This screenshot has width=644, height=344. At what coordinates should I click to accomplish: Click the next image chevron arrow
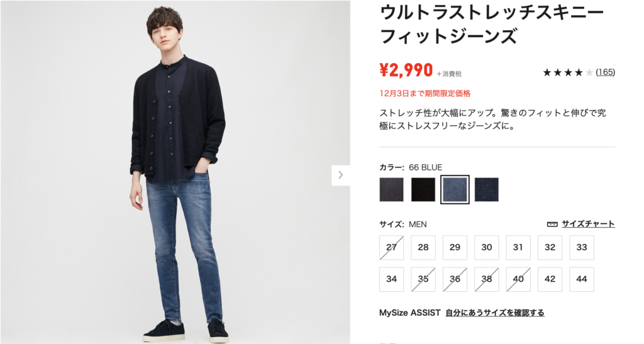pyautogui.click(x=340, y=175)
